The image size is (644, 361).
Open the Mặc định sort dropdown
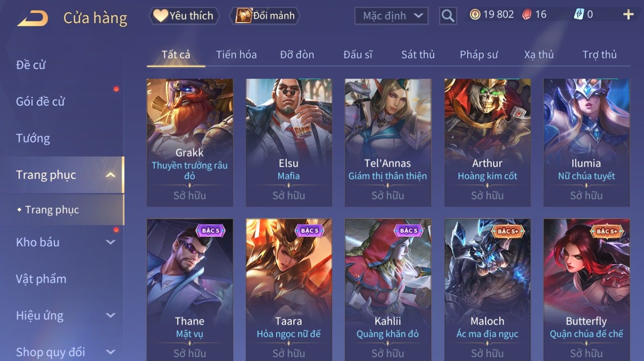391,16
